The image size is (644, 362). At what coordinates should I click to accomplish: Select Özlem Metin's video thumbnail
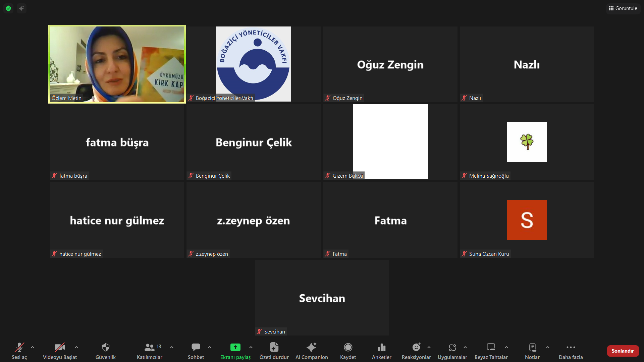[117, 64]
